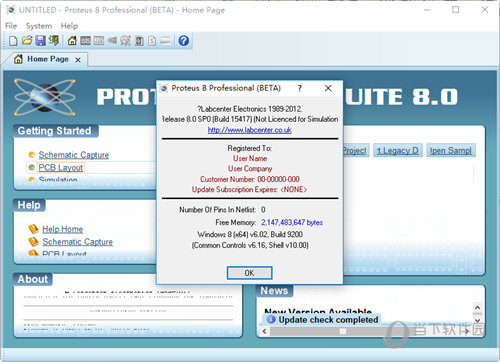
Task: Click OK in the About dialog
Action: pos(249,273)
